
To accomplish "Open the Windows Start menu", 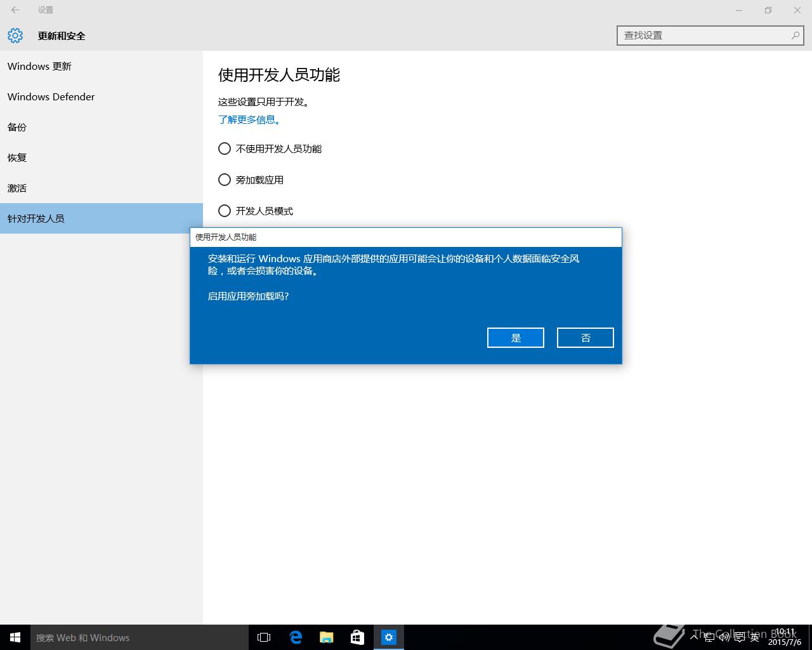I will (15, 637).
